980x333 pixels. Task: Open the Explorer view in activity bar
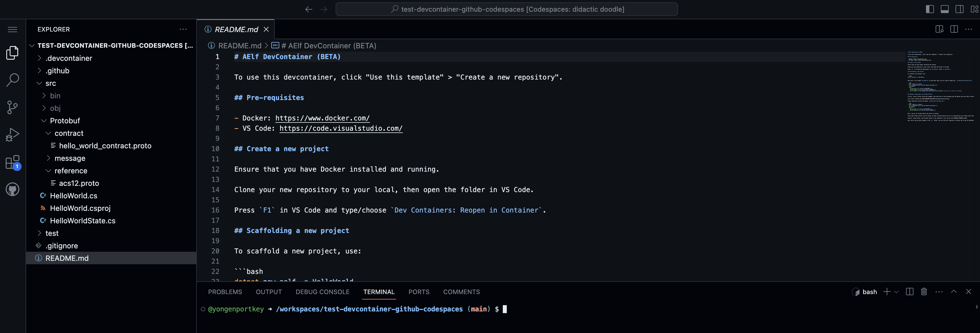(13, 53)
